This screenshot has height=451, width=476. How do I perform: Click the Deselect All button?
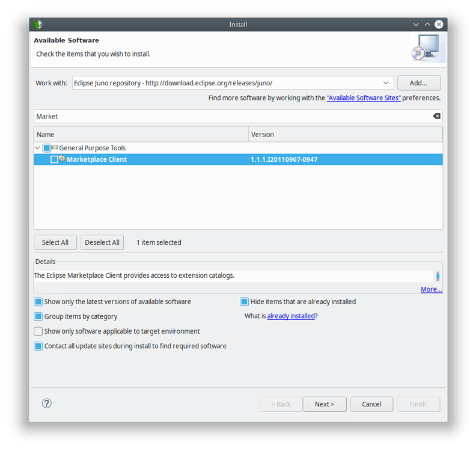102,242
